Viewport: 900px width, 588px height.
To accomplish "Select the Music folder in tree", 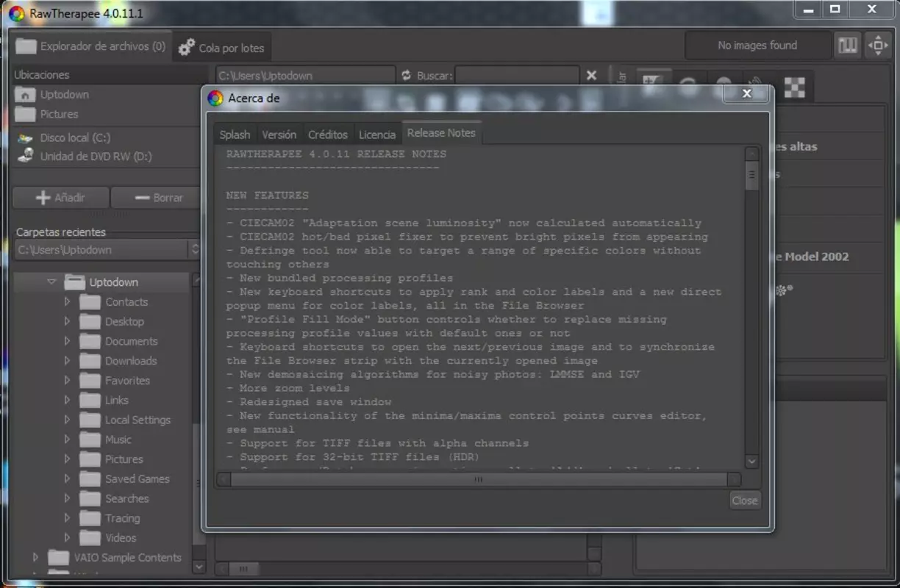I will point(118,440).
